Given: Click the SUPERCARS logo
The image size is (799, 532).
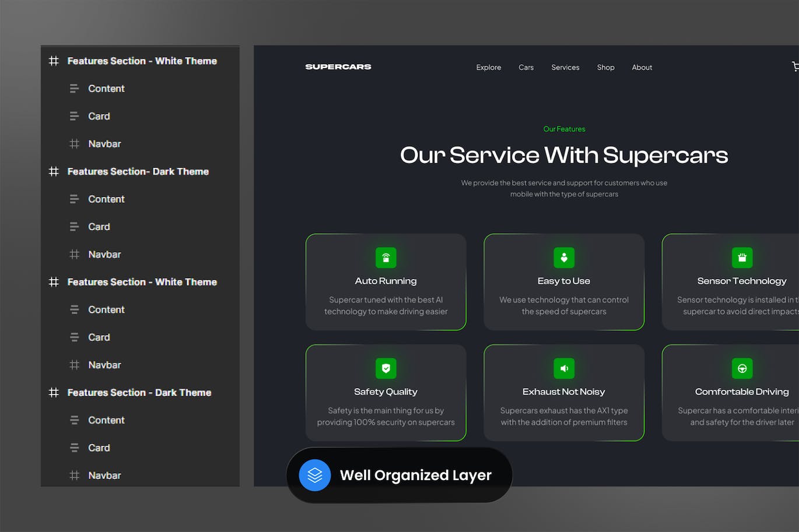Looking at the screenshot, I should [x=338, y=67].
